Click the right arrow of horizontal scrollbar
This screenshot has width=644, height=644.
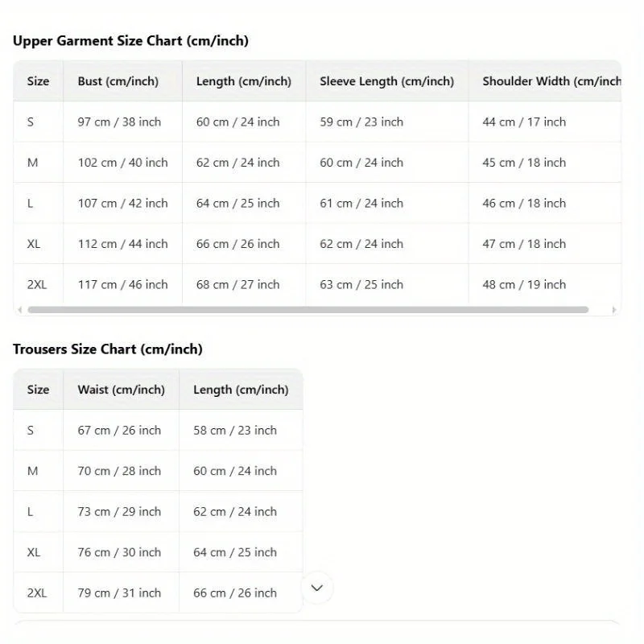[614, 310]
